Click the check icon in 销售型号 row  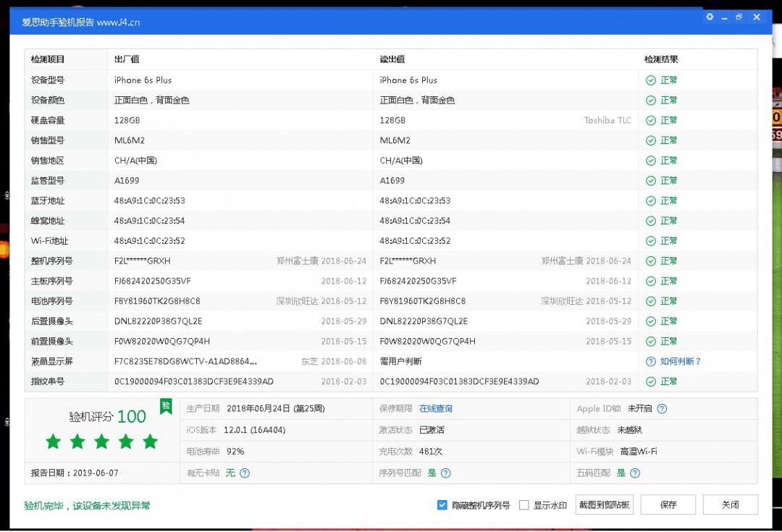[650, 140]
